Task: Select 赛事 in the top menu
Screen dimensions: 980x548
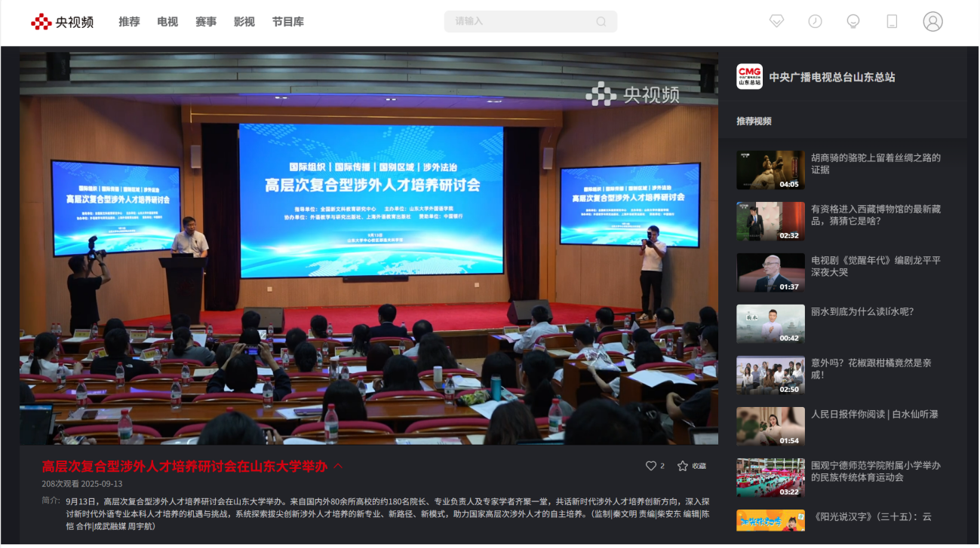Action: [206, 22]
